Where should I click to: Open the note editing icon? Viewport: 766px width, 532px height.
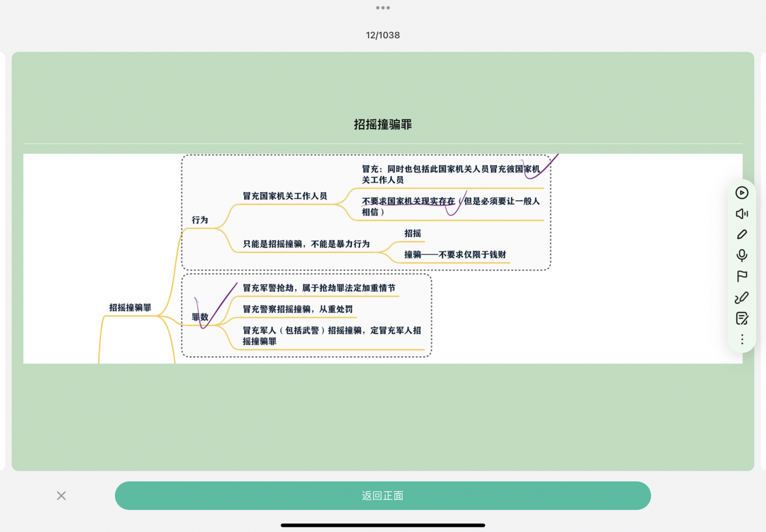click(x=741, y=318)
